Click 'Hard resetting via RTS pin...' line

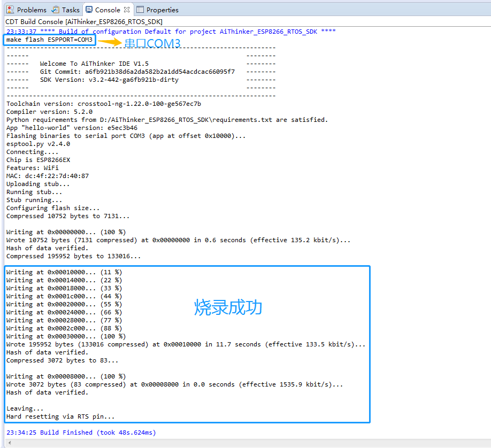60,416
